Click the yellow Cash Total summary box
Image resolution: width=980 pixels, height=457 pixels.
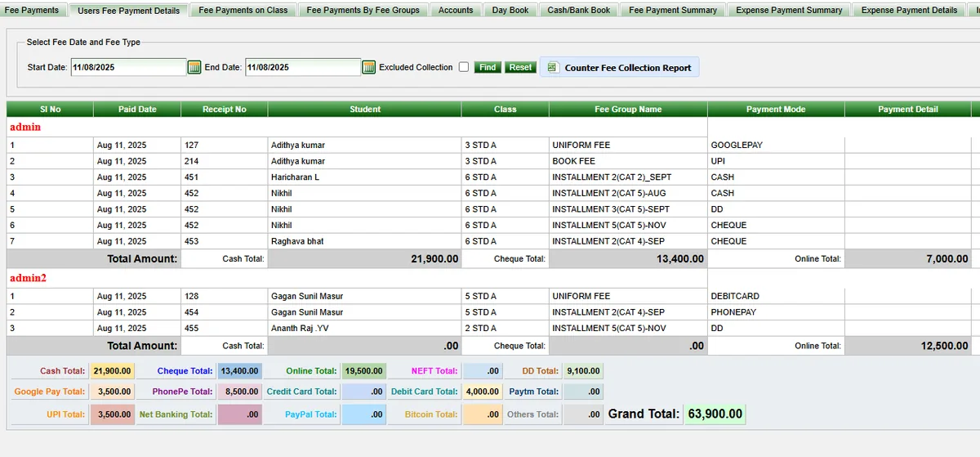point(112,371)
